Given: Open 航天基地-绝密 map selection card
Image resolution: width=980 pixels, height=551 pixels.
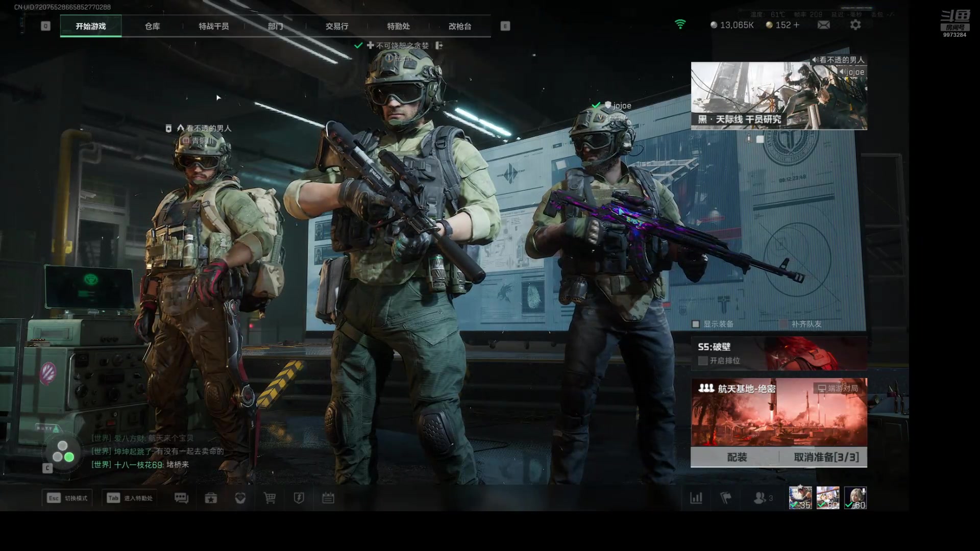Looking at the screenshot, I should (x=779, y=412).
